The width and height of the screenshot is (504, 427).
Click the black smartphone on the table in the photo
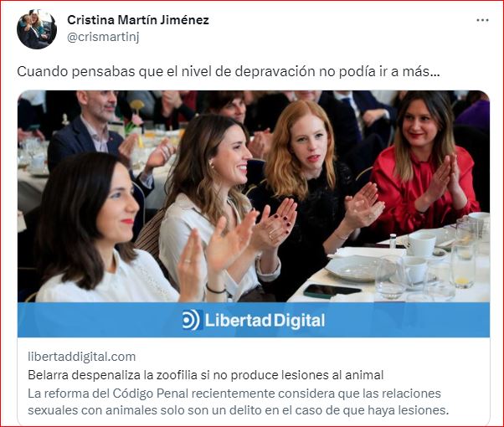pos(332,291)
